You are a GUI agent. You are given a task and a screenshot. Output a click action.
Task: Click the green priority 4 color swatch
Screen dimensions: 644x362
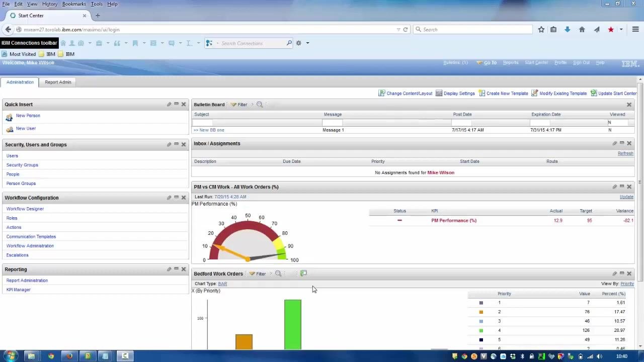tap(481, 331)
